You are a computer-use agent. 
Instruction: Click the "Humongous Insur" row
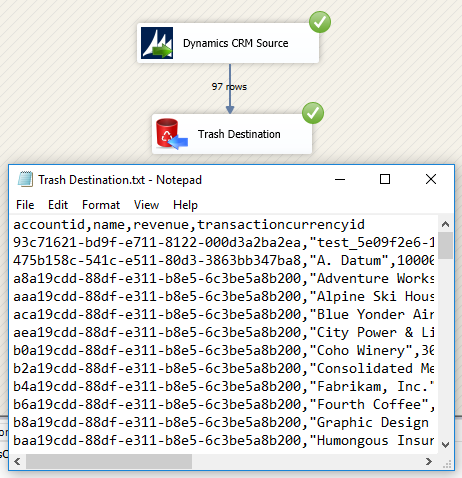tap(224, 440)
